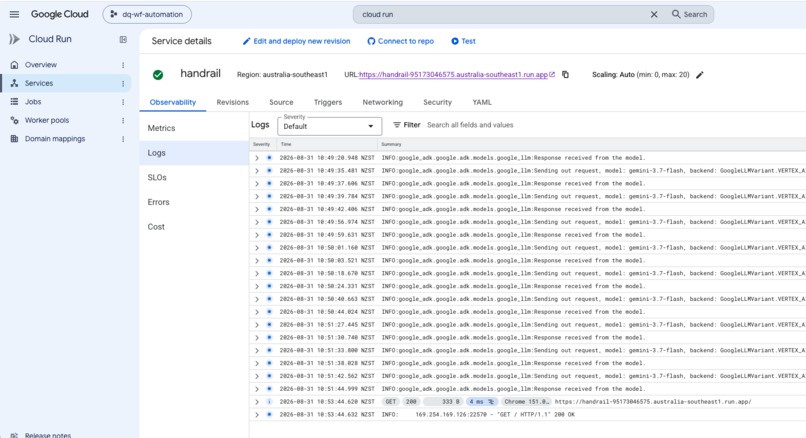
Task: Click Edit and deploy new revision
Action: pyautogui.click(x=297, y=41)
